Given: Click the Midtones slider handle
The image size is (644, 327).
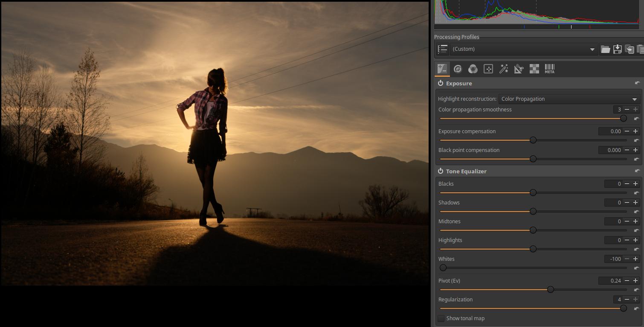Looking at the screenshot, I should click(x=533, y=230).
